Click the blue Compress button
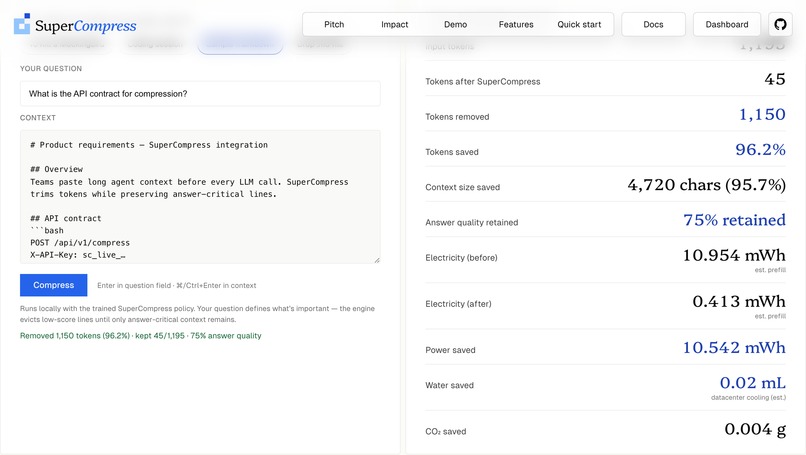The height and width of the screenshot is (455, 806). [53, 285]
